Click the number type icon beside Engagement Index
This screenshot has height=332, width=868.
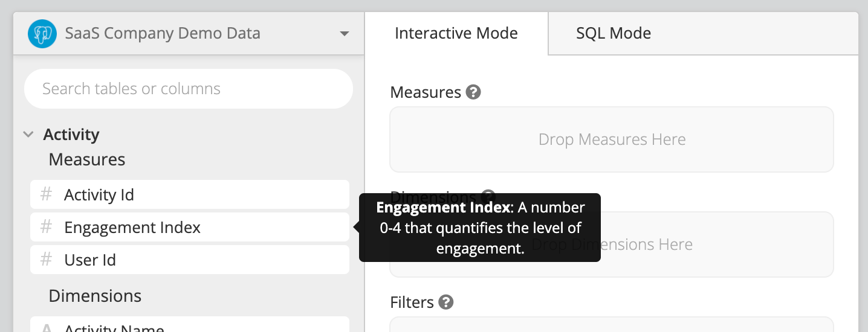pos(46,227)
